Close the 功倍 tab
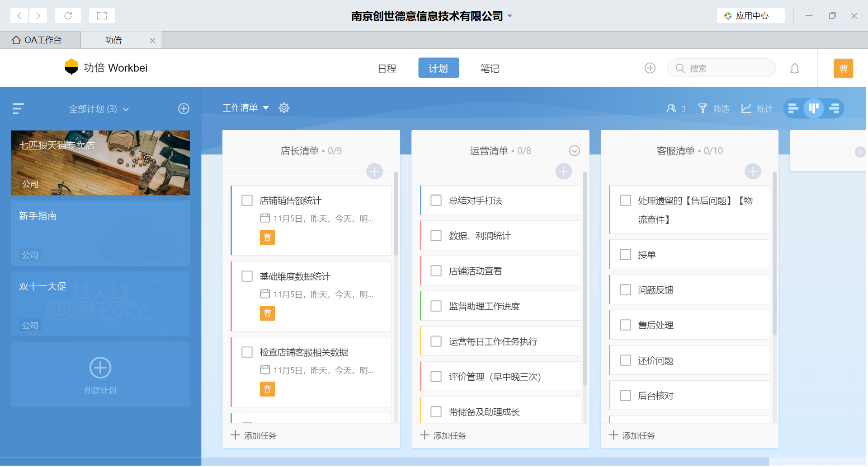 tap(152, 41)
